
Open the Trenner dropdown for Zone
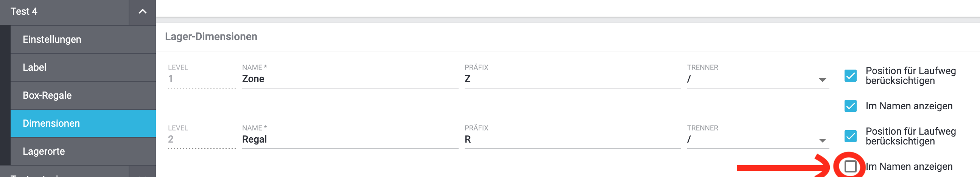point(758,79)
